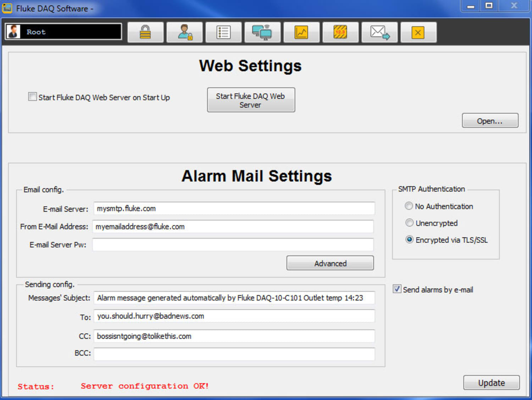The width and height of the screenshot is (532, 400).
Task: Select No Authentication SMTP option
Action: pos(409,206)
